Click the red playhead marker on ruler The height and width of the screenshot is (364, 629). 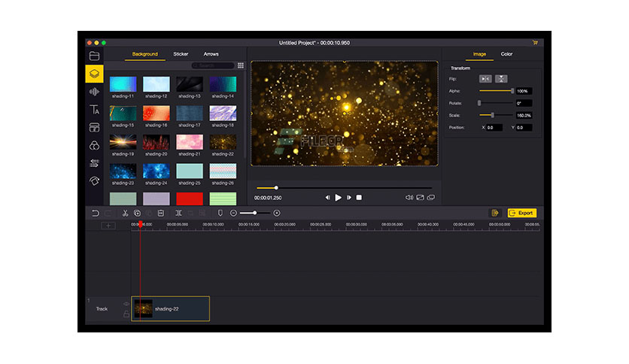pyautogui.click(x=141, y=225)
